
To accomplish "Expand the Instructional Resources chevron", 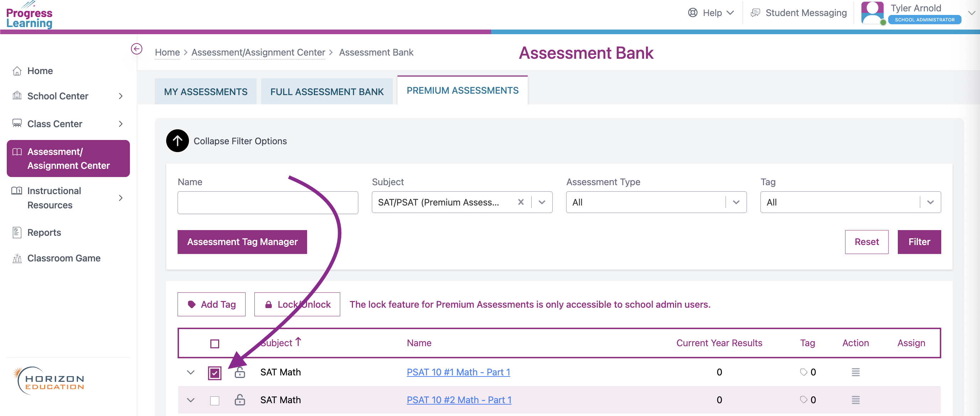I will point(121,198).
